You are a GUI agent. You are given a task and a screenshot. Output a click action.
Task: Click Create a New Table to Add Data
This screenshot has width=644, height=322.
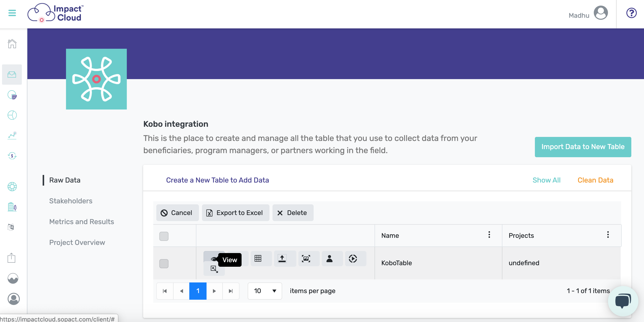(217, 180)
